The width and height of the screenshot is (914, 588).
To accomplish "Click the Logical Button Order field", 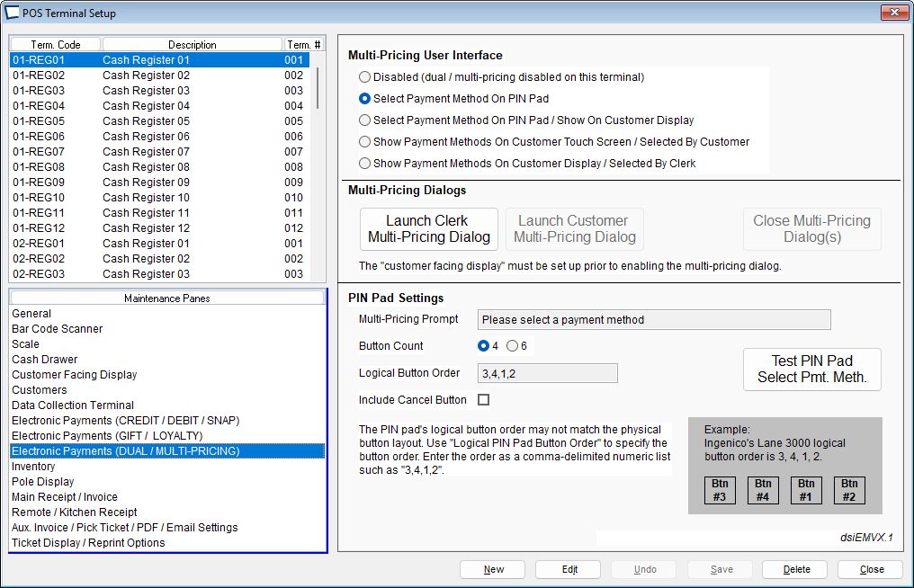I will click(547, 373).
